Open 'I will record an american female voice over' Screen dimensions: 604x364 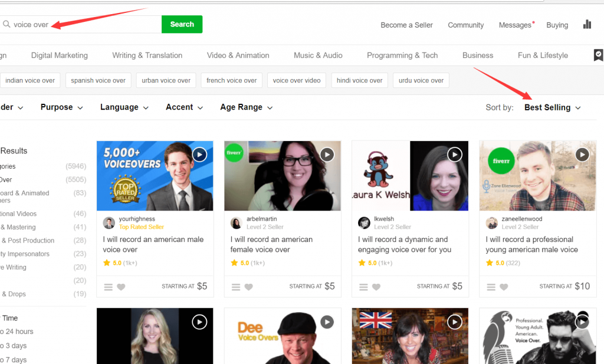pyautogui.click(x=271, y=244)
